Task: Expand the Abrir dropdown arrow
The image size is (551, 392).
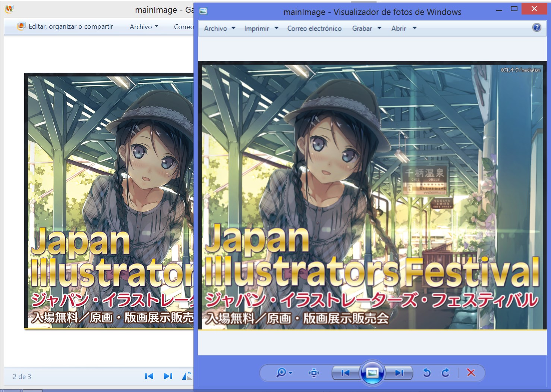Action: coord(414,28)
